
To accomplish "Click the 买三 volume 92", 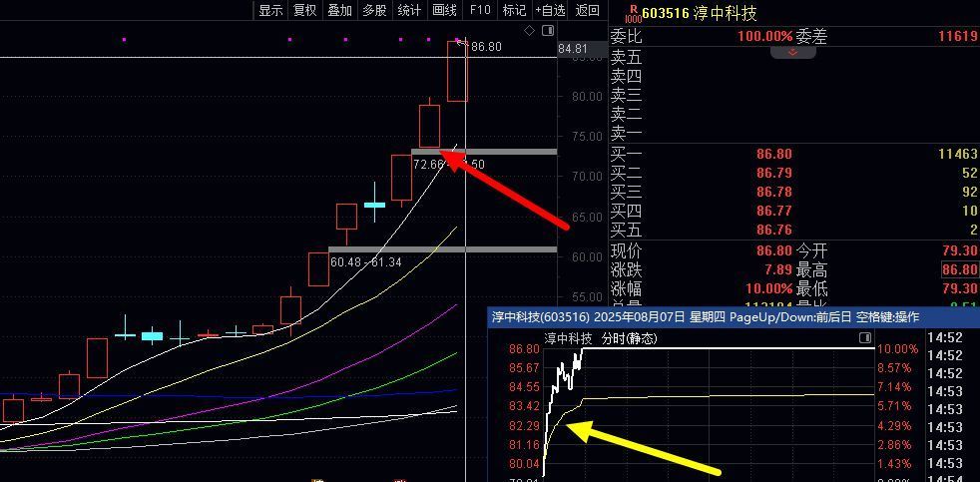I will point(970,192).
